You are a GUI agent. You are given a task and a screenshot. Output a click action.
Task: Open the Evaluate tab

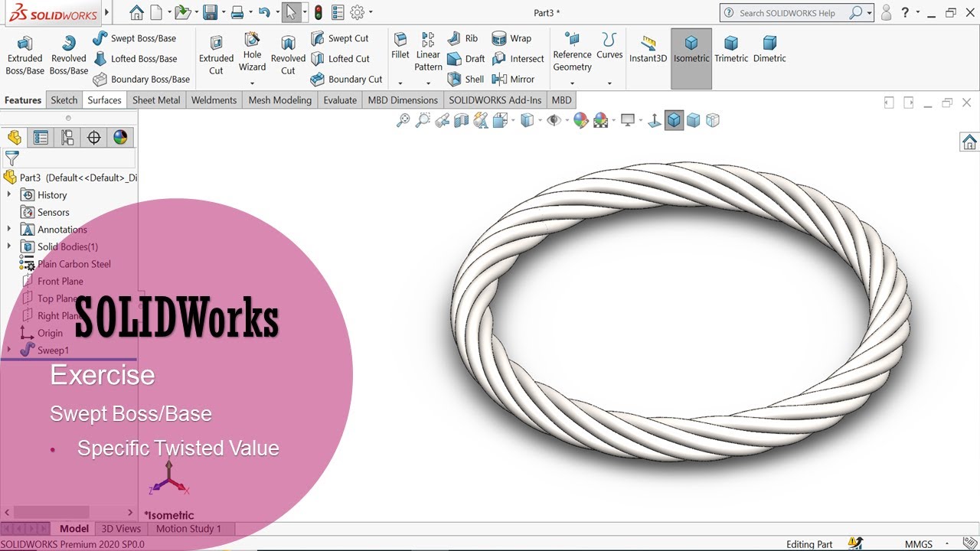coord(340,100)
